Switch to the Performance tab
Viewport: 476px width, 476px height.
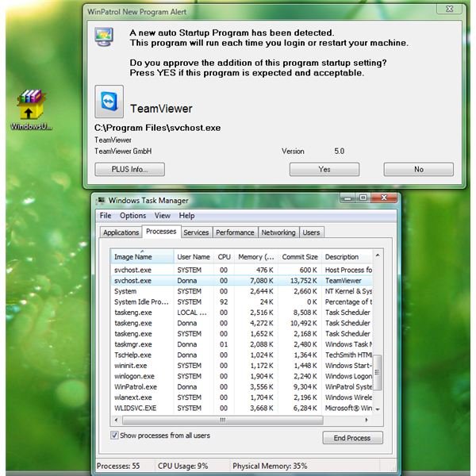pos(235,232)
